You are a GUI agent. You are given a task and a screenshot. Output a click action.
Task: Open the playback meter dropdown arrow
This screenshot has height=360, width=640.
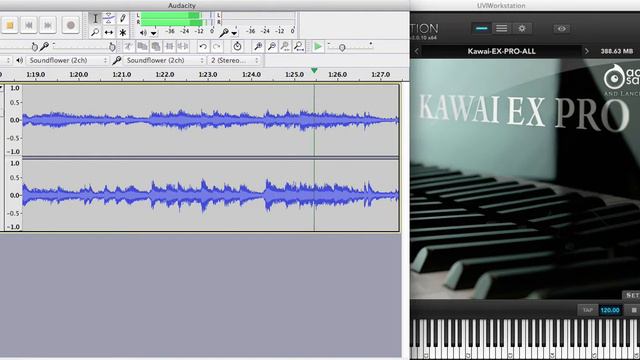click(x=154, y=33)
